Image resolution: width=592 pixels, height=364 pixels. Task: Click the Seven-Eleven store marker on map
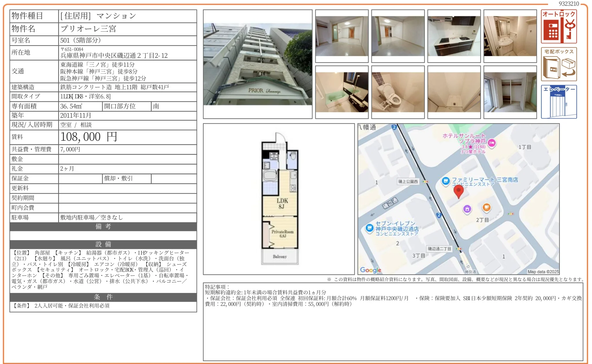(369, 228)
